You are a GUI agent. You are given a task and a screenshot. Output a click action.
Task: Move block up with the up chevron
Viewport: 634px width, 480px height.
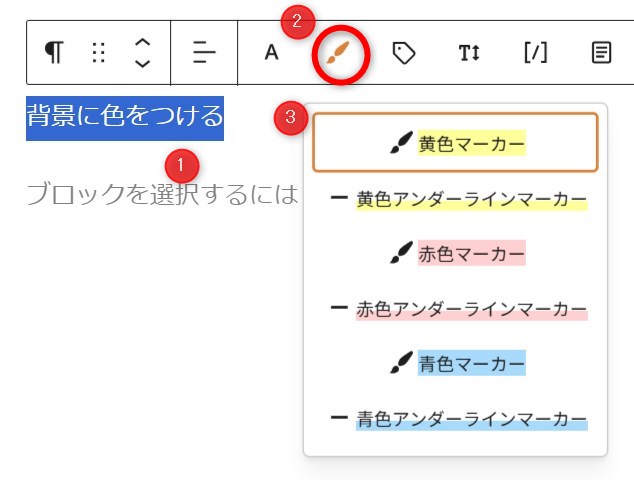(x=142, y=42)
